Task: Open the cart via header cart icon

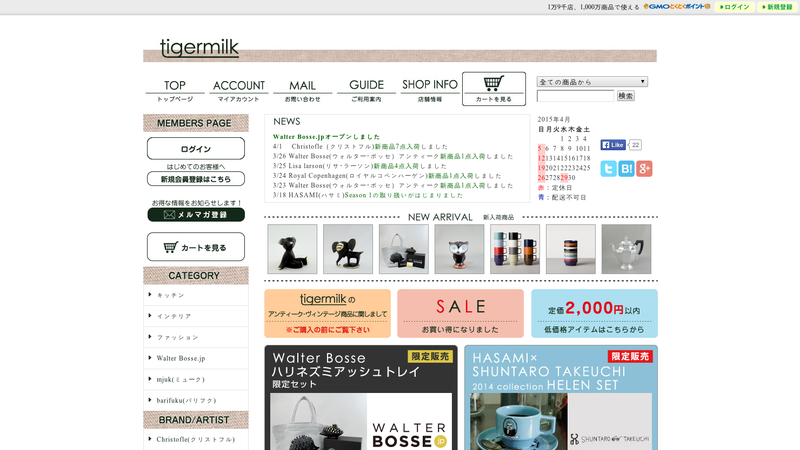Action: [494, 89]
